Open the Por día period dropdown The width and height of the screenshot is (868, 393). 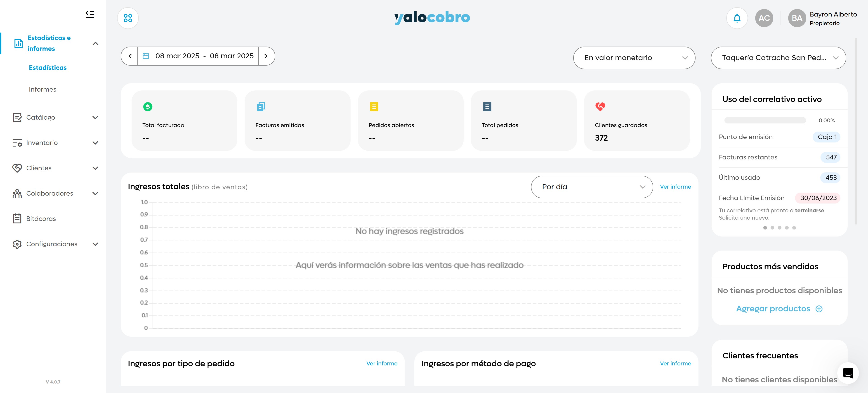592,187
